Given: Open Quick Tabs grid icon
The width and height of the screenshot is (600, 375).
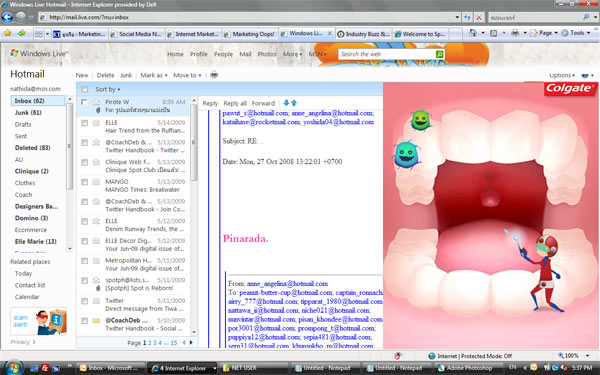Looking at the screenshot, I should [x=38, y=34].
